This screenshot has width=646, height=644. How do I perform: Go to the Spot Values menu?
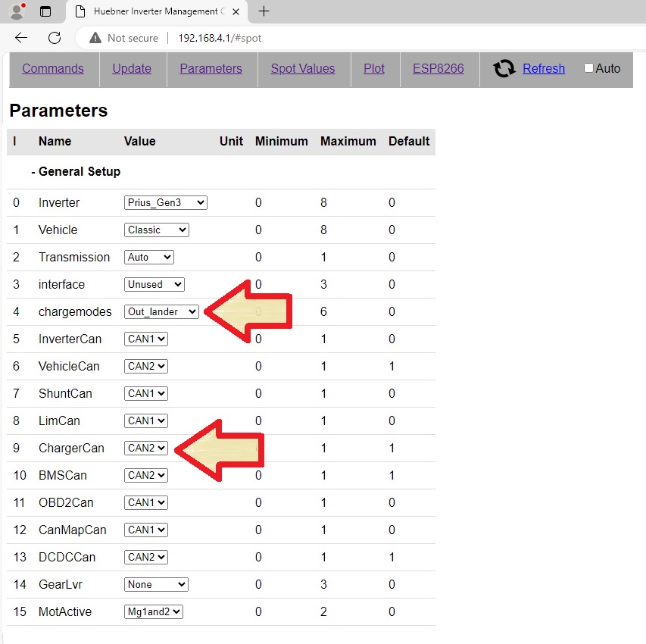click(302, 68)
